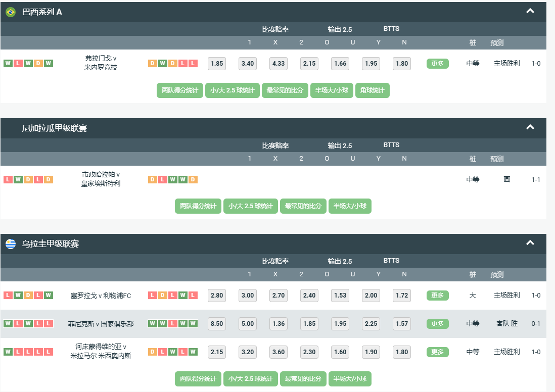
Task: Collapse the 乌拉圭甲级联赛 section
Action: coord(530,243)
